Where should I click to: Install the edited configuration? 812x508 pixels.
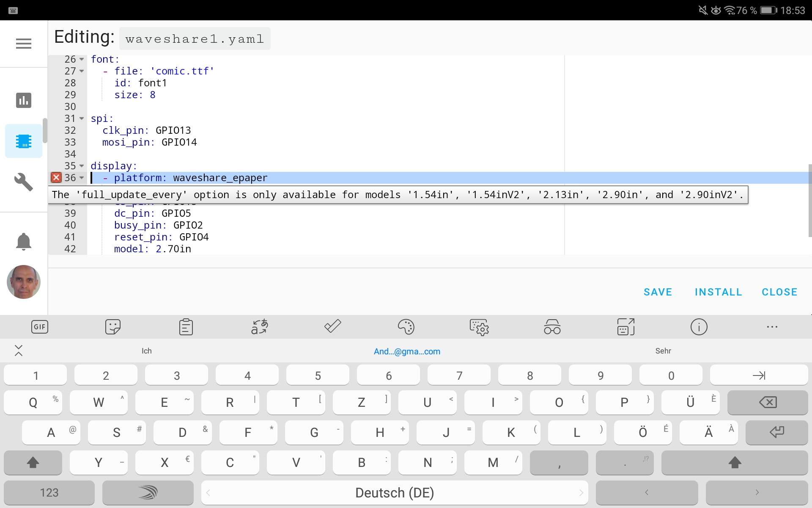tap(718, 292)
